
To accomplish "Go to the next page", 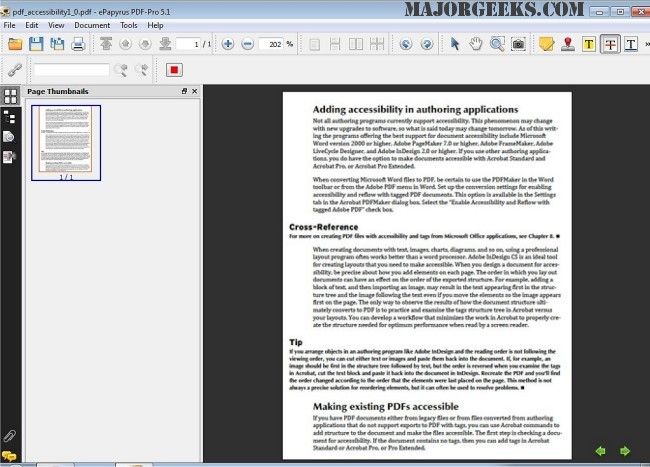I will click(145, 44).
